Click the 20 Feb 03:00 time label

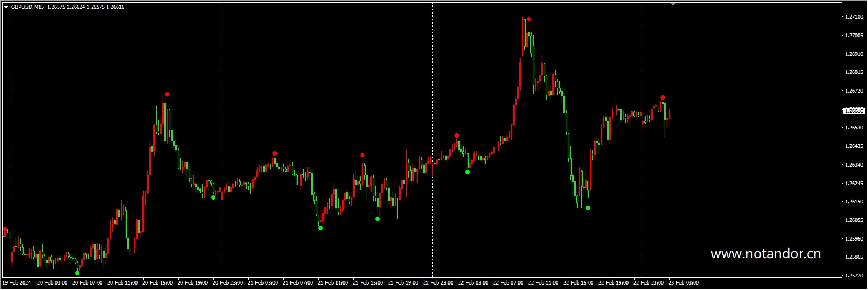53,283
